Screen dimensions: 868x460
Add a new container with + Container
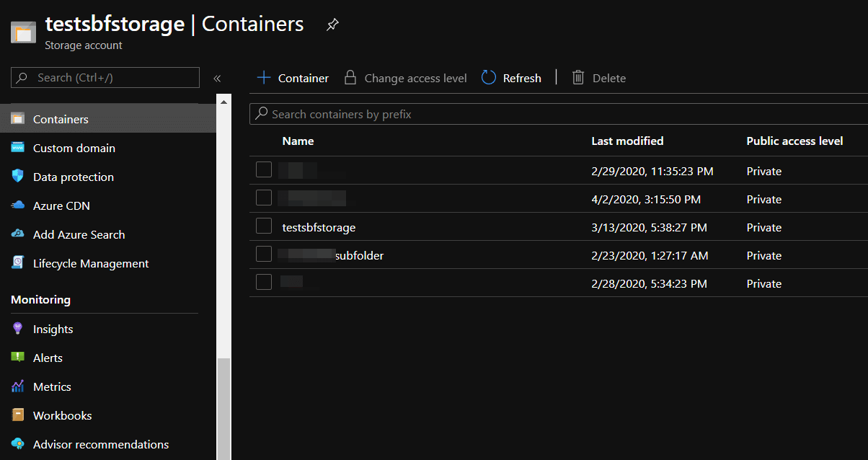[293, 78]
